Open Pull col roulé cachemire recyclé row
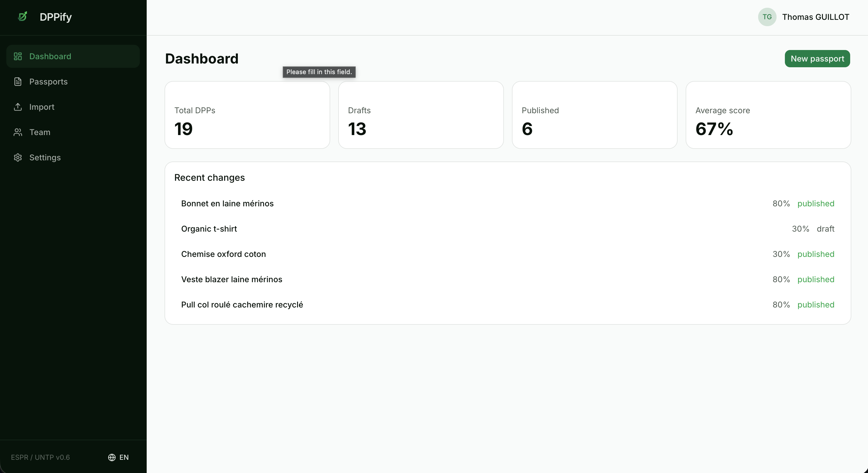The image size is (868, 473). (242, 304)
